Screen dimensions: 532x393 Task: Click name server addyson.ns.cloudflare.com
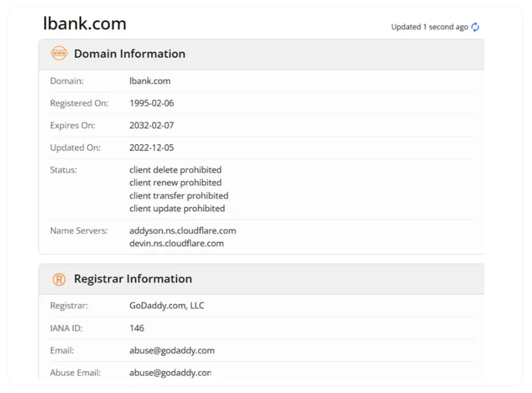(182, 231)
